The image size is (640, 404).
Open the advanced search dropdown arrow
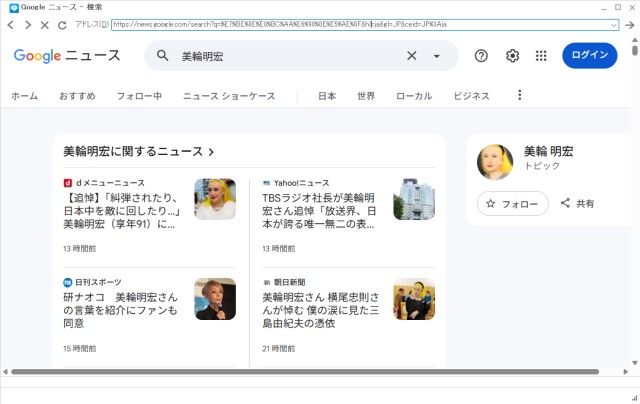[436, 56]
